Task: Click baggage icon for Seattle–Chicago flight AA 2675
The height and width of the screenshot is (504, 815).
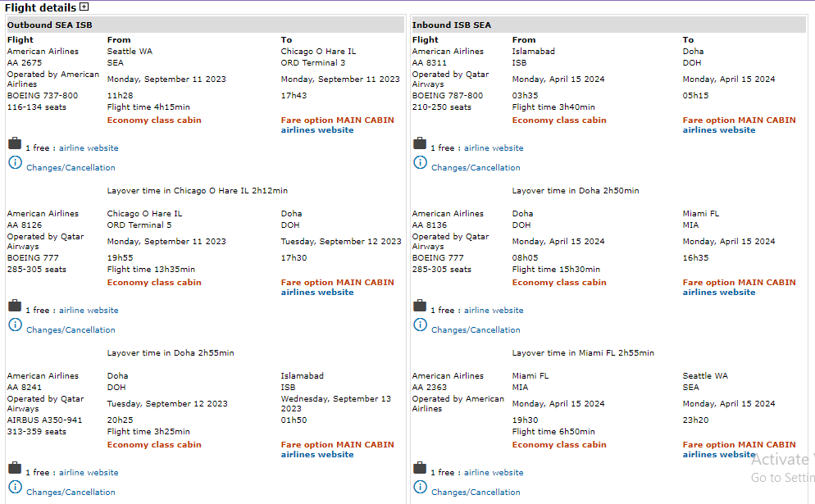Action: pyautogui.click(x=15, y=144)
